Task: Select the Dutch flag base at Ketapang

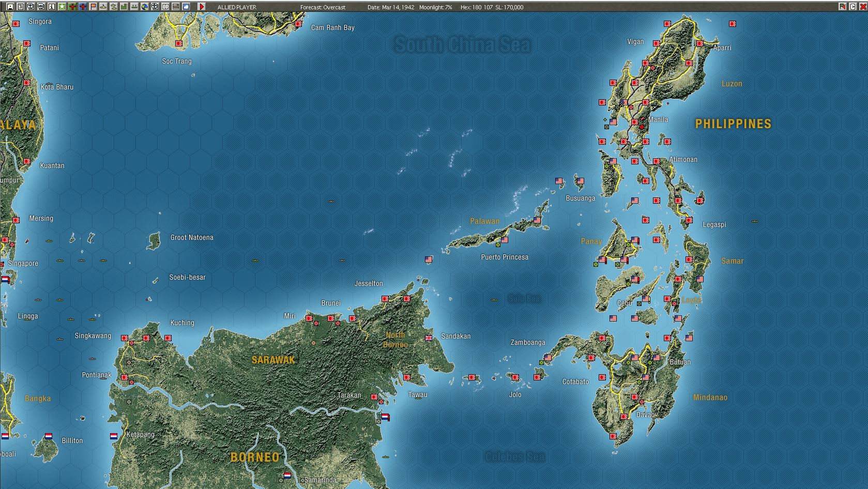Action: [114, 436]
